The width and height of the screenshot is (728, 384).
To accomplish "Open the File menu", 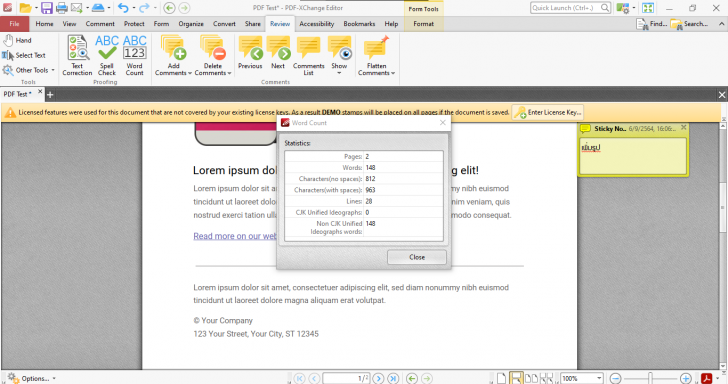I will pos(14,24).
